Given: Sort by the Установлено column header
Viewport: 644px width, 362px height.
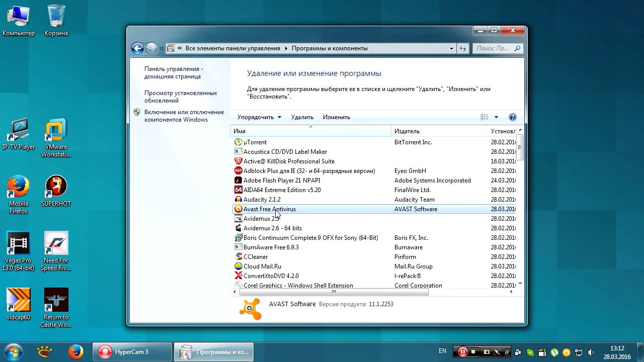Looking at the screenshot, I should pos(502,131).
